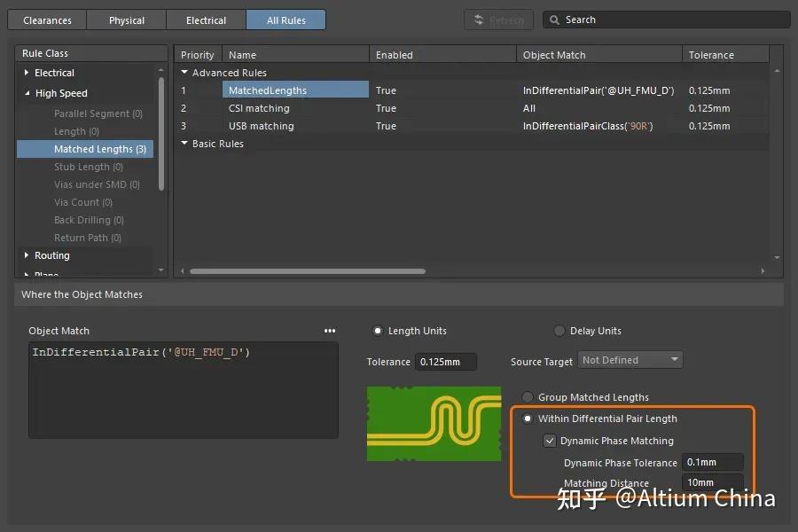The height and width of the screenshot is (532, 798).
Task: Select Via Count (0) rule
Action: (83, 203)
